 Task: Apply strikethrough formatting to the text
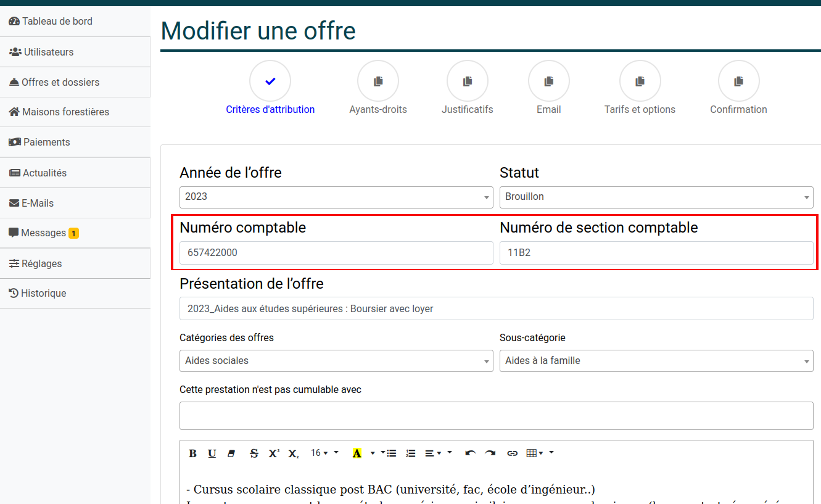254,453
